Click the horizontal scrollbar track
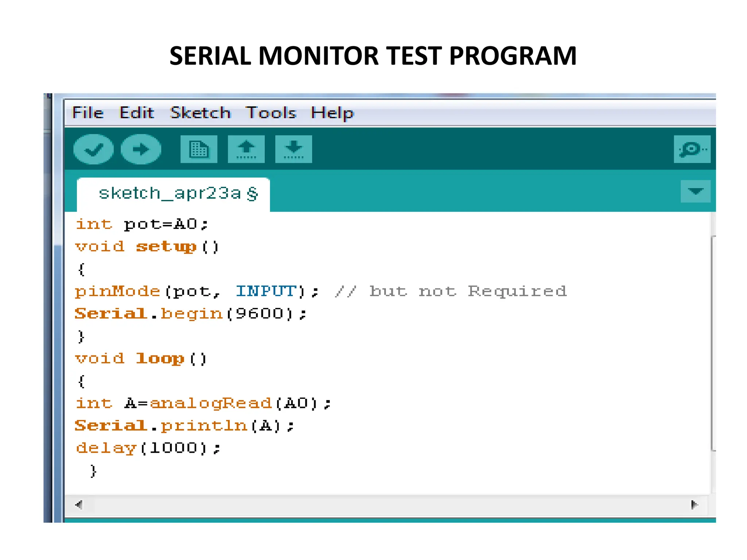The width and height of the screenshot is (747, 560). pyautogui.click(x=387, y=505)
